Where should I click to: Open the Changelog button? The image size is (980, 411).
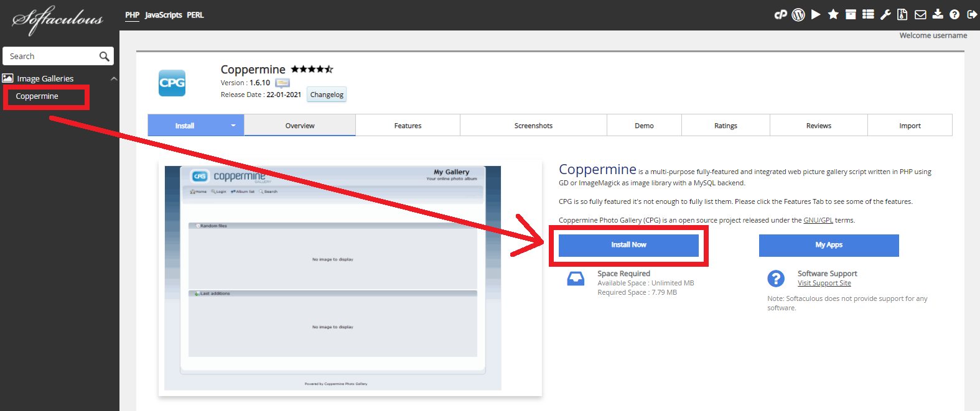point(327,95)
